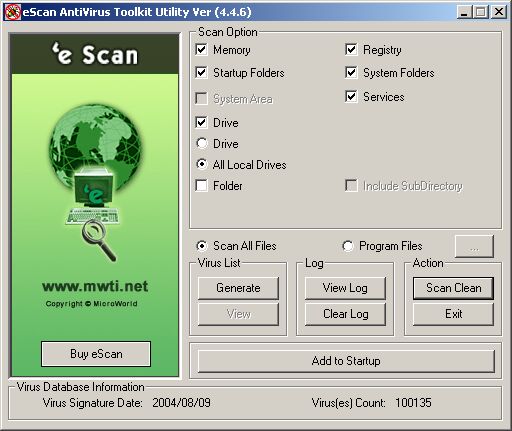Image resolution: width=512 pixels, height=431 pixels.
Task: Click the Exit button
Action: tap(453, 314)
